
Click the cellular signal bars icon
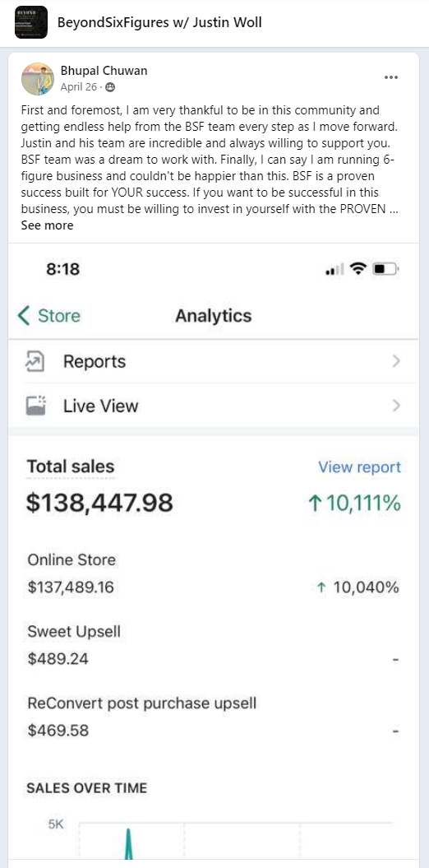334,270
